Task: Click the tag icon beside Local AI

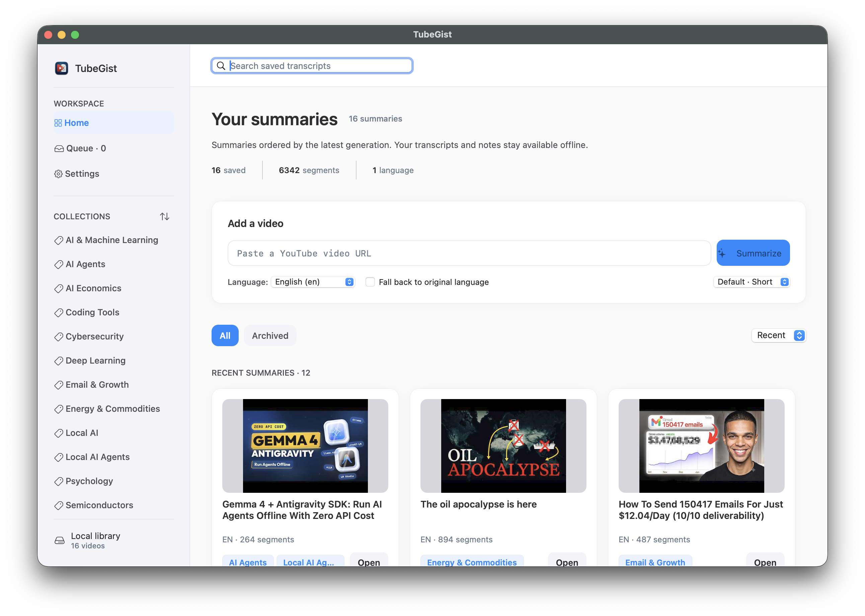Action: click(x=59, y=433)
